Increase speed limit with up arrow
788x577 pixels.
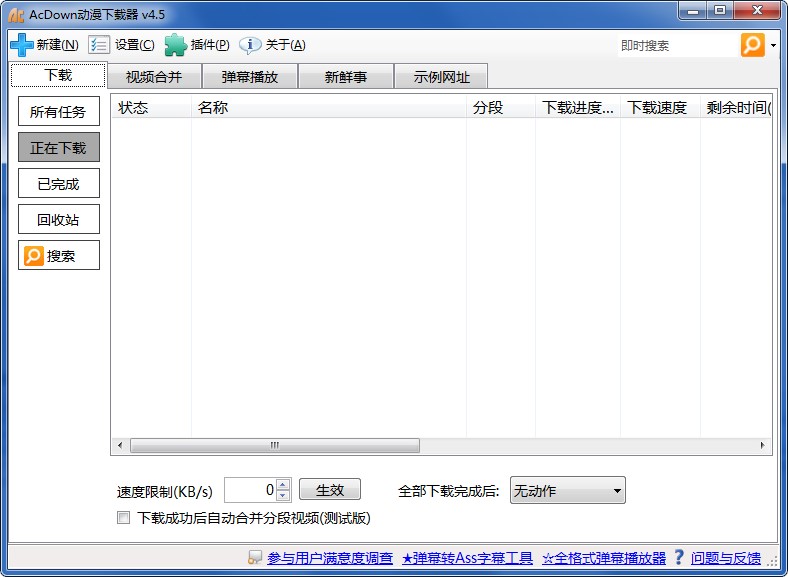283,485
